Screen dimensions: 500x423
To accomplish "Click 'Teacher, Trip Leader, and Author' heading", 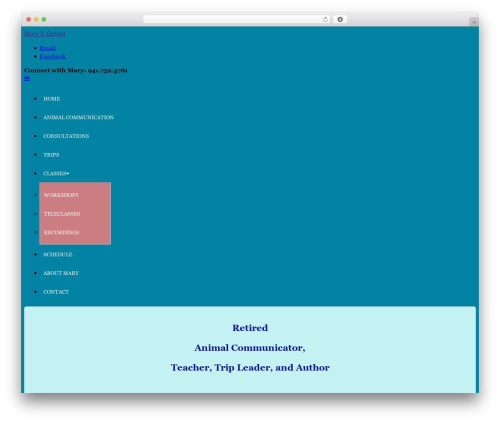I will [x=250, y=367].
